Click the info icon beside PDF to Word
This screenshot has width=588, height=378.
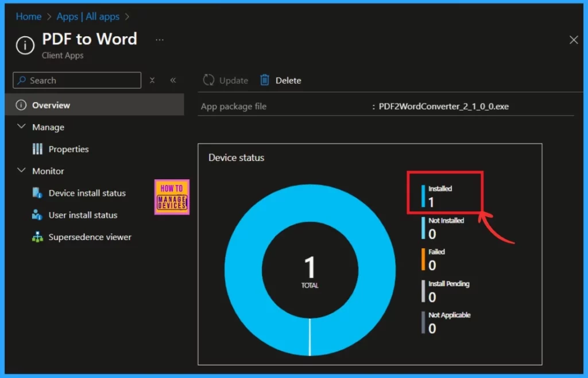tap(25, 45)
